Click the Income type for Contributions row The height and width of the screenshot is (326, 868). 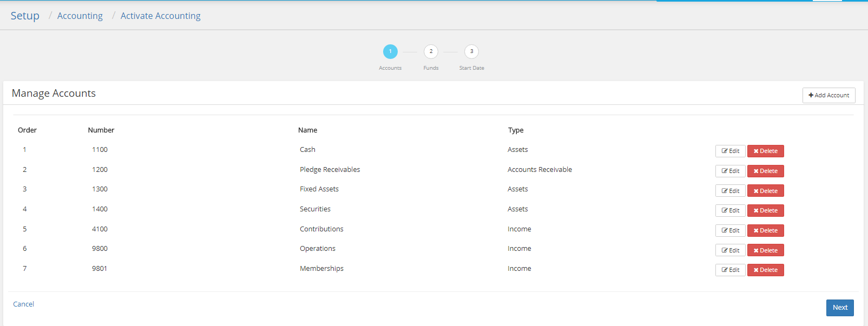[519, 229]
